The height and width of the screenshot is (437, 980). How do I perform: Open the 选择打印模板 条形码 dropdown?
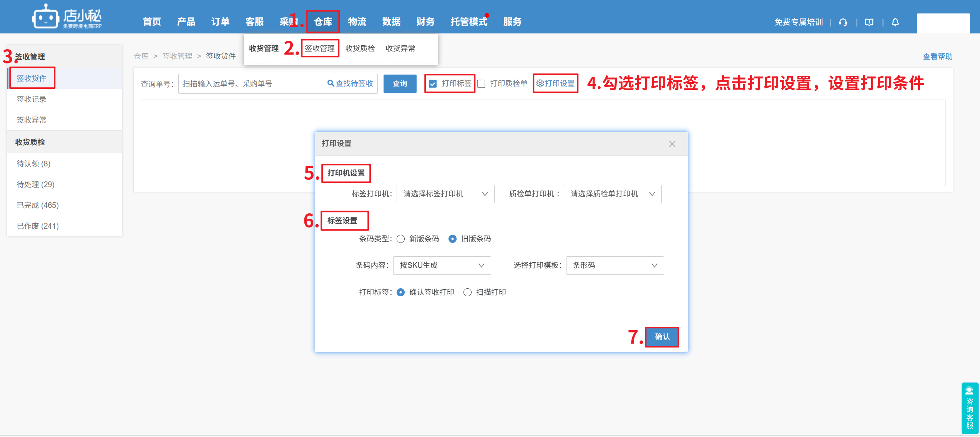pos(615,266)
